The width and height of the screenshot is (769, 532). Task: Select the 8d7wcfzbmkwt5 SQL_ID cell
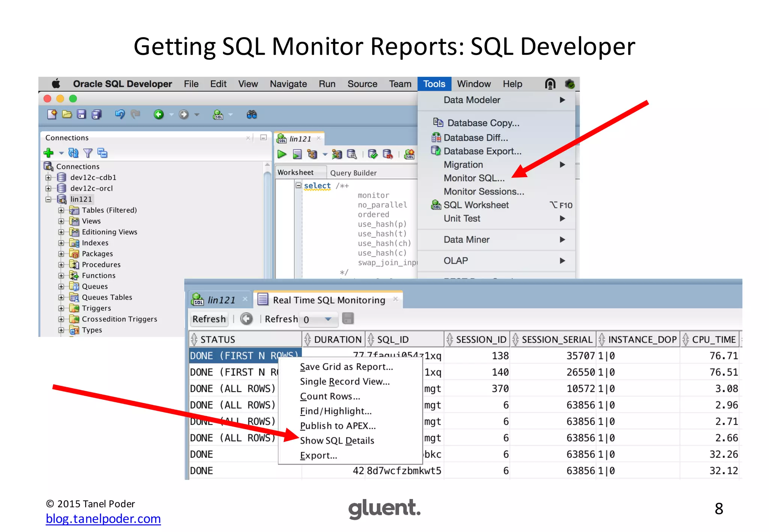tap(404, 470)
